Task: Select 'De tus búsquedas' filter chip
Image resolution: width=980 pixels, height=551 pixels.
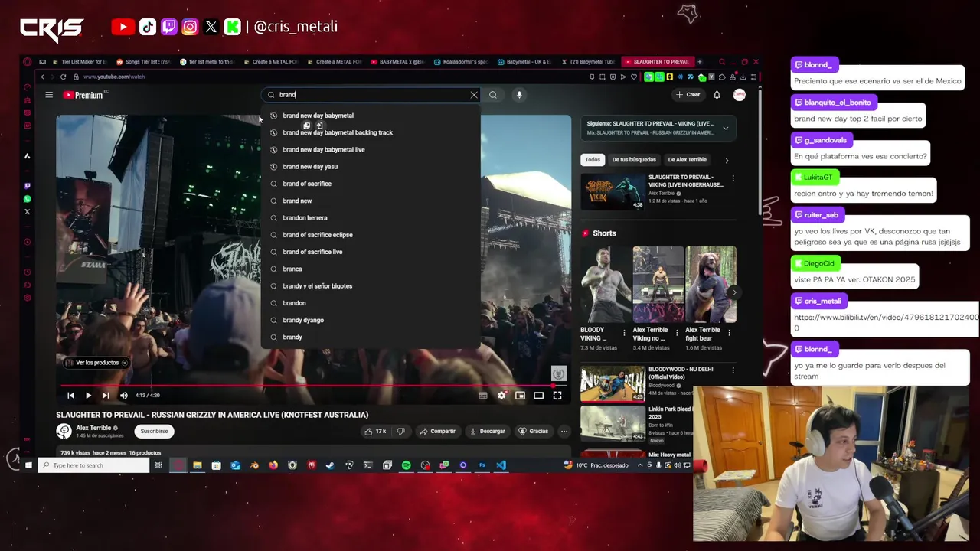Action: click(634, 160)
